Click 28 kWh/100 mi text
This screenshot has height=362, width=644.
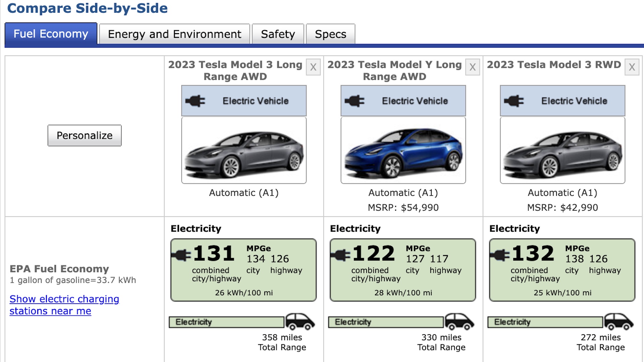point(403,293)
